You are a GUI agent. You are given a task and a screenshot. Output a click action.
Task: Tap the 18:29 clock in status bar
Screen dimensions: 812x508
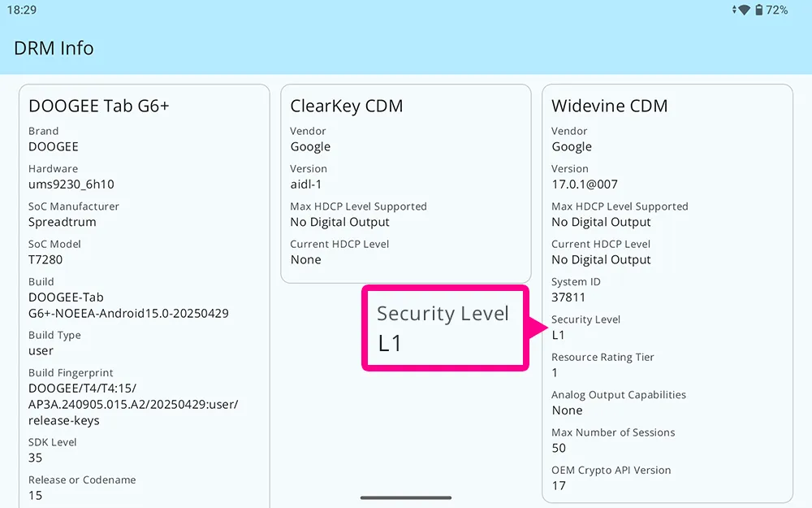[22, 10]
